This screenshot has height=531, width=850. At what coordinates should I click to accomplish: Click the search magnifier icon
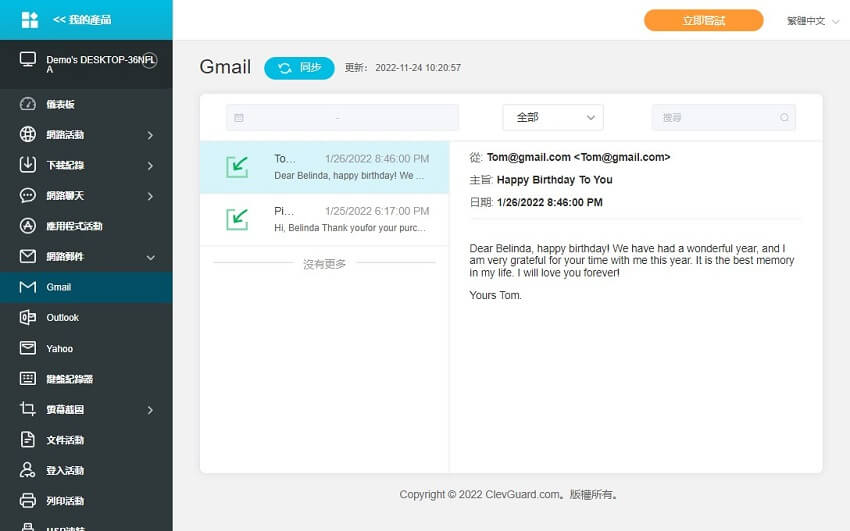point(784,118)
